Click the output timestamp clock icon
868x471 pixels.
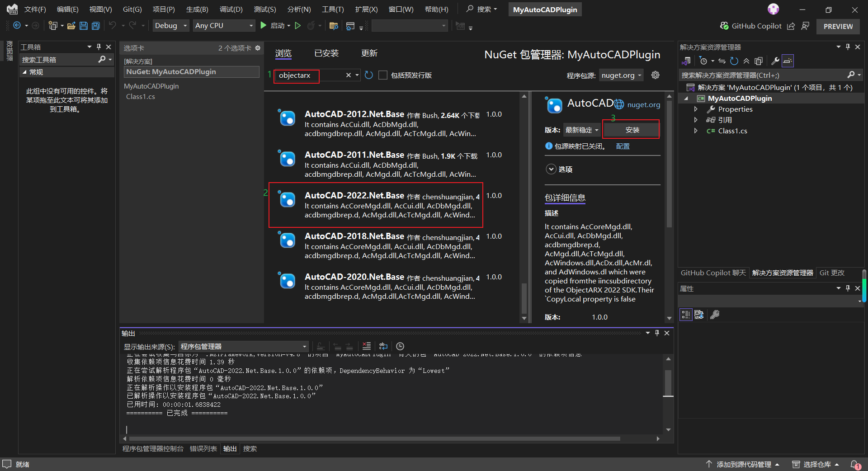(400, 346)
